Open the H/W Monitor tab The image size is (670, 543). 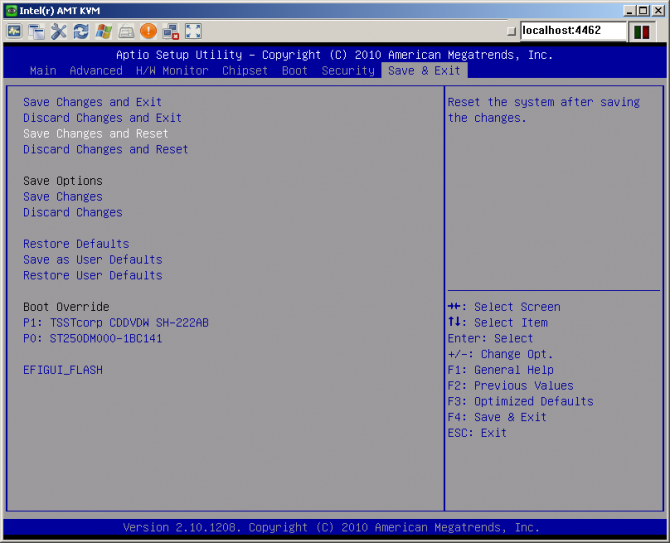pos(172,70)
